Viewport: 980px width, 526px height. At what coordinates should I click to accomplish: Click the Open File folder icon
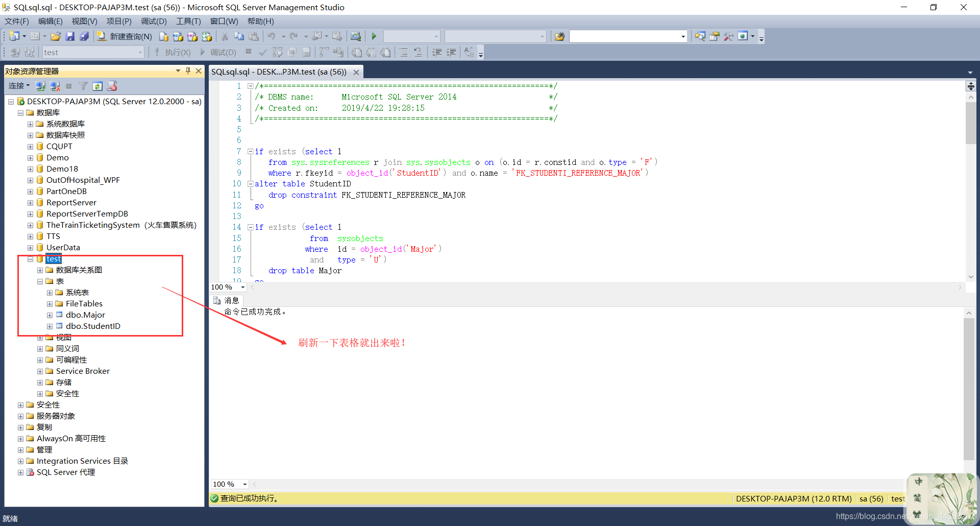coord(56,36)
